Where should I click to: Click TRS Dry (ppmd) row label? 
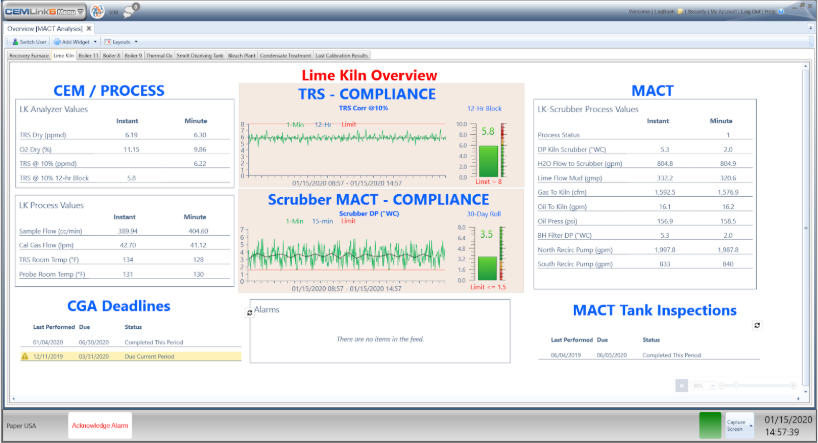point(43,135)
